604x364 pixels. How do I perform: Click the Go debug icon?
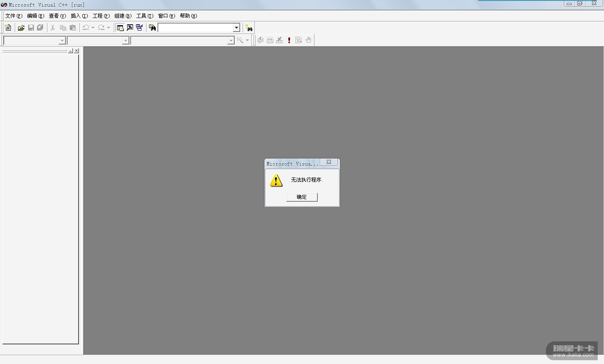click(x=298, y=40)
